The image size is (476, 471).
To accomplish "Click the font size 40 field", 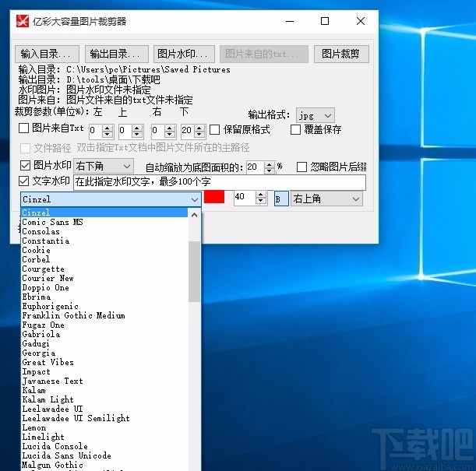I will pyautogui.click(x=245, y=197).
